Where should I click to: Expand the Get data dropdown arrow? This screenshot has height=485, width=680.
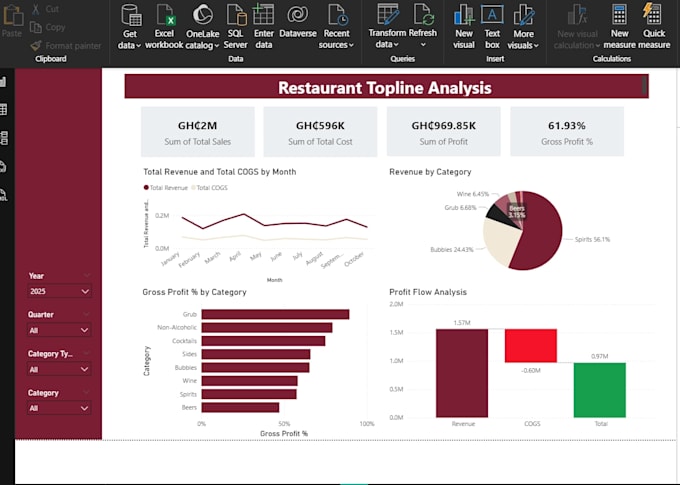(x=138, y=46)
